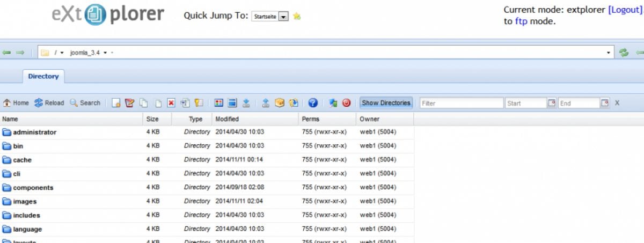Open the blue help question mark icon
The width and height of the screenshot is (644, 243).
click(313, 103)
